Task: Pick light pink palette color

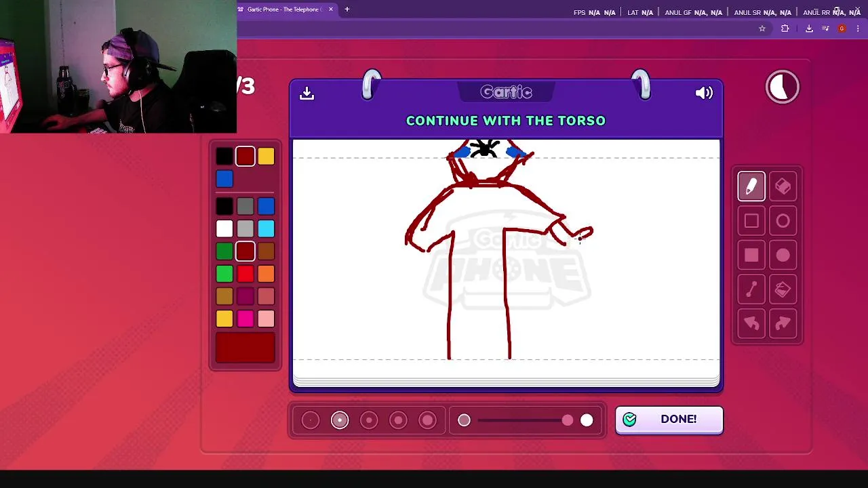Action: (266, 319)
